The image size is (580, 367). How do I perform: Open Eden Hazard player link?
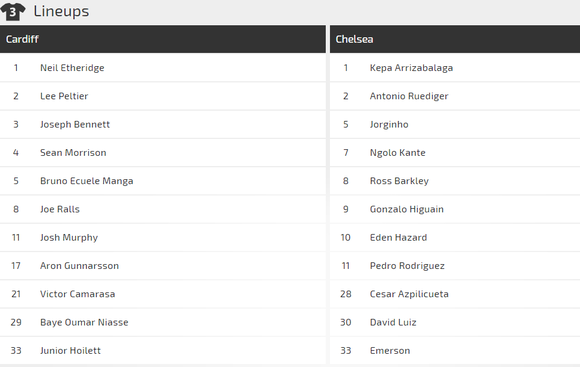click(398, 238)
